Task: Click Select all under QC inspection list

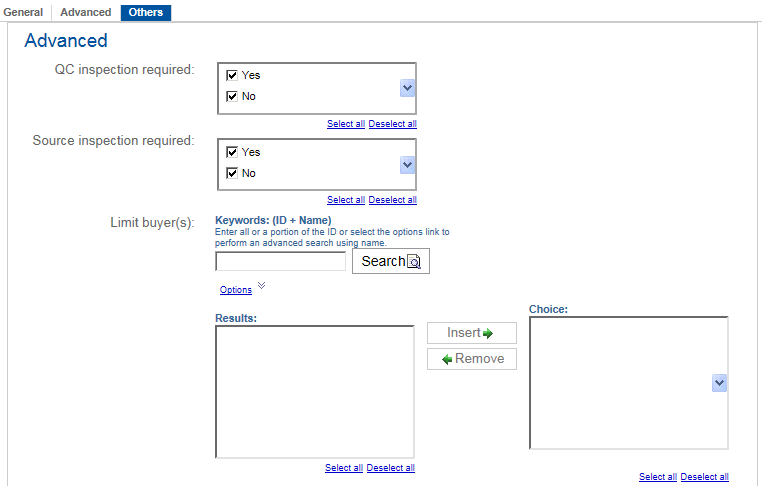Action: [346, 124]
